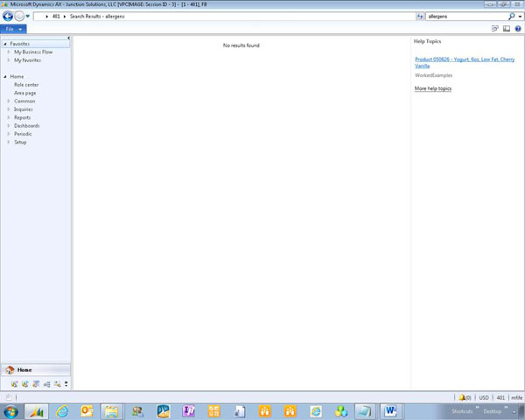
Task: Open File Explorer from the taskbar
Action: click(111, 411)
